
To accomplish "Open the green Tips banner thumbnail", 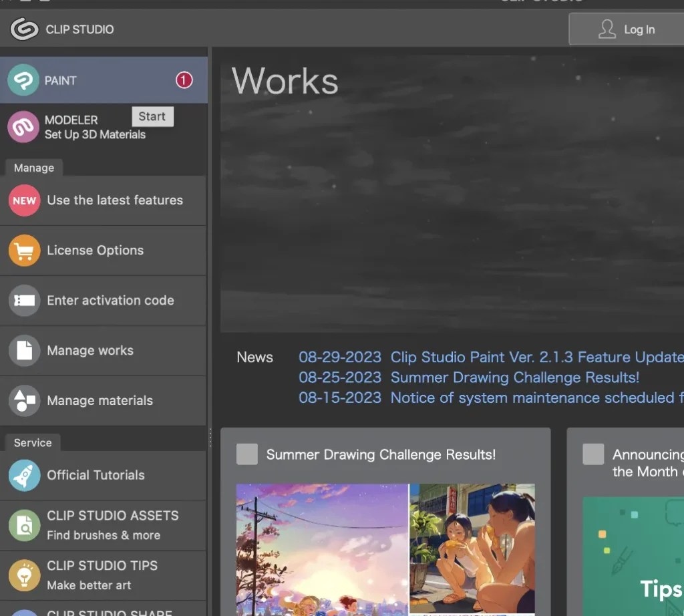I will coord(633,557).
